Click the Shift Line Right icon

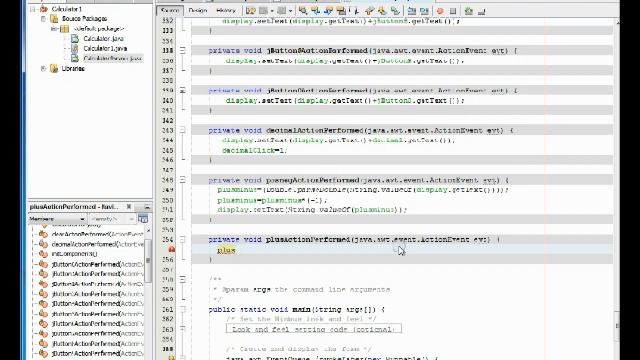pos(424,11)
